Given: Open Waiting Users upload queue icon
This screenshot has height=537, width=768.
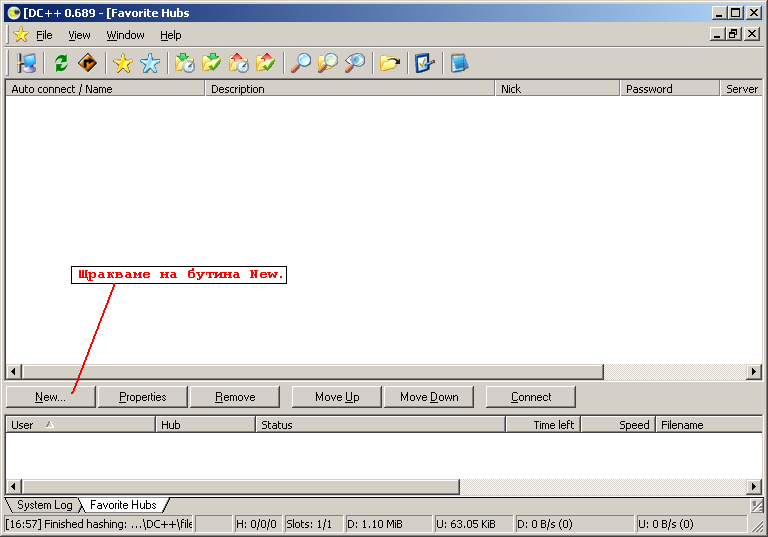Looking at the screenshot, I should [239, 63].
